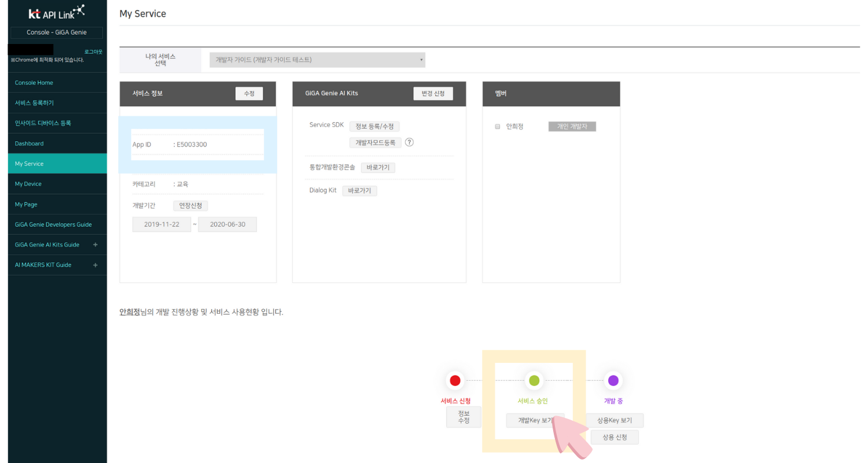This screenshot has width=868, height=463.
Task: Click the purple 개발 중 status circle
Action: point(613,380)
